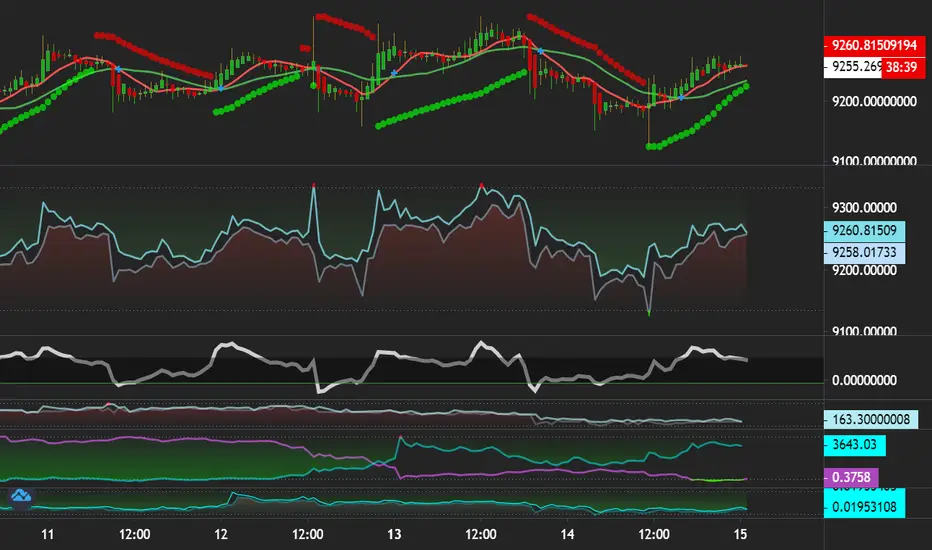Click the 9200.00000 second pane scale label
This screenshot has width=932, height=550.
(x=864, y=270)
